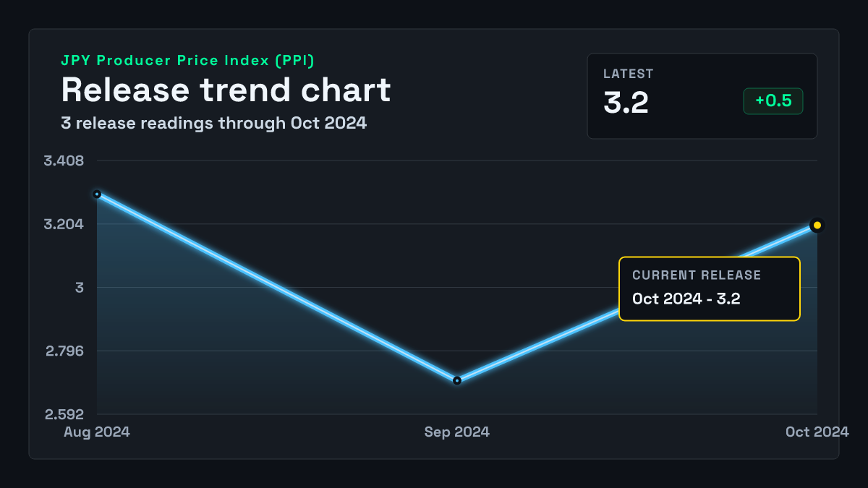Click the +0.5 change badge
Viewport: 868px width, 488px height.
pyautogui.click(x=773, y=101)
